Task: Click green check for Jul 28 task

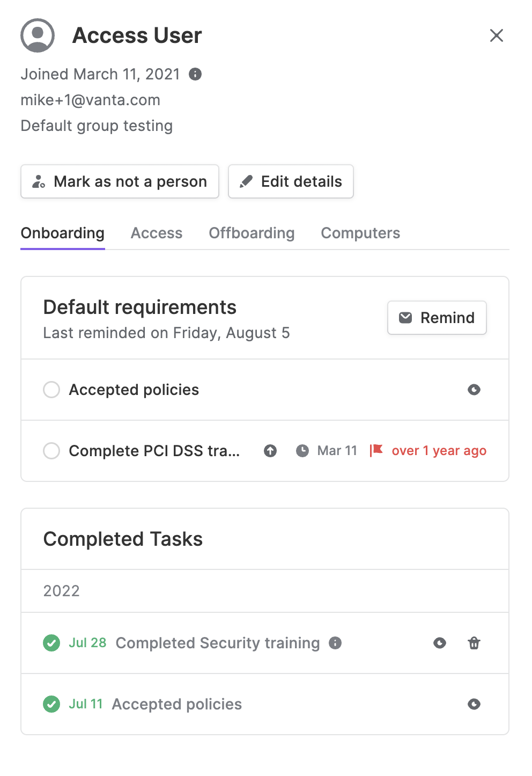Action: (51, 643)
